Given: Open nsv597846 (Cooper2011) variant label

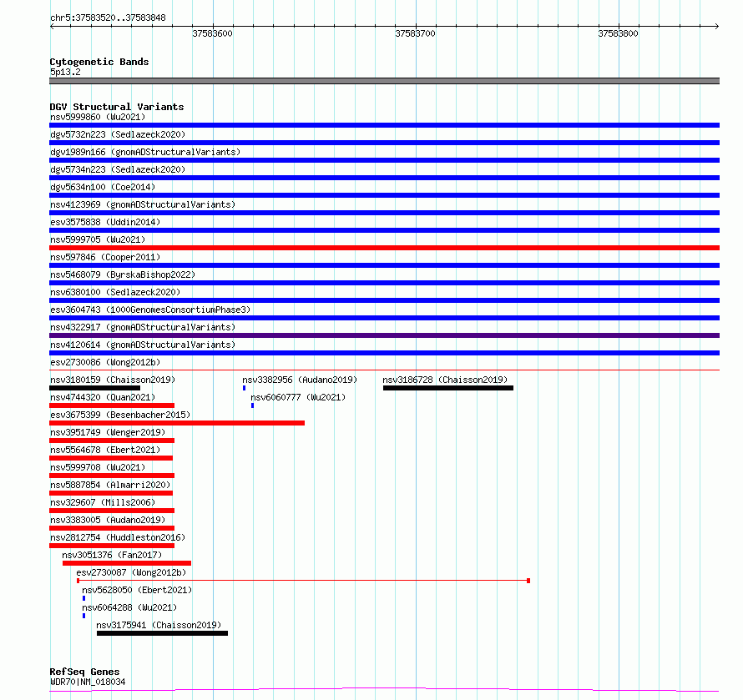Looking at the screenshot, I should click(105, 257).
